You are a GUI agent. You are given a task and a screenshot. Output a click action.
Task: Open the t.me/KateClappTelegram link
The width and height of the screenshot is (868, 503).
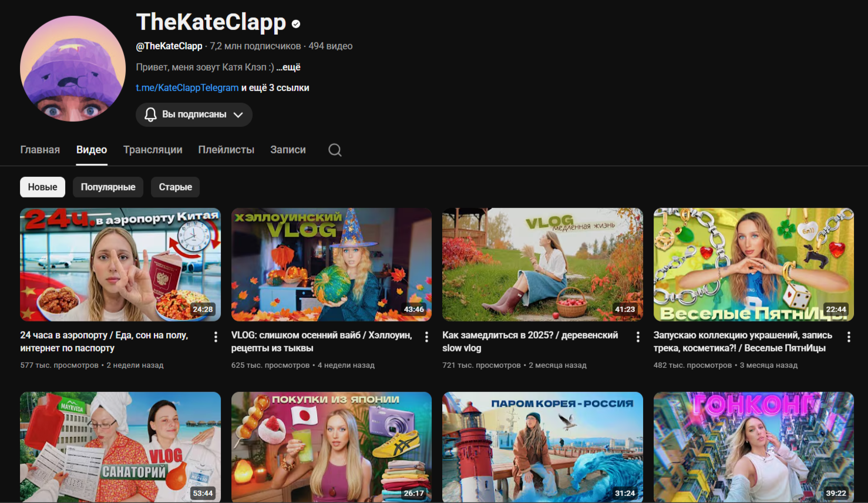187,88
